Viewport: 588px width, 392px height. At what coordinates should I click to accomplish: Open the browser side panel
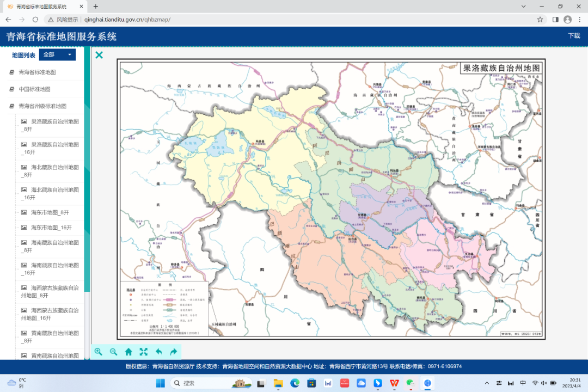[555, 20]
